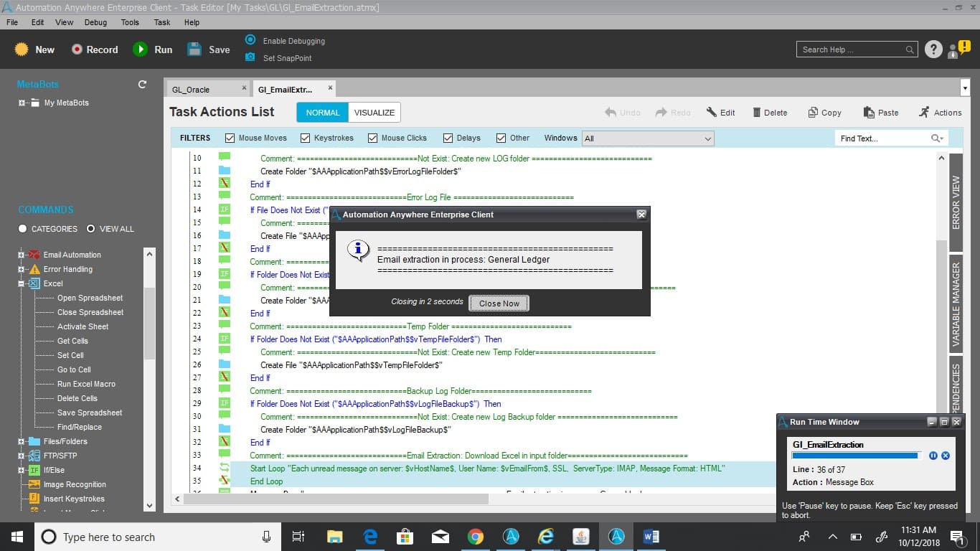Open the Windows filter dropdown showing All
The height and width of the screenshot is (551, 980).
pos(648,138)
